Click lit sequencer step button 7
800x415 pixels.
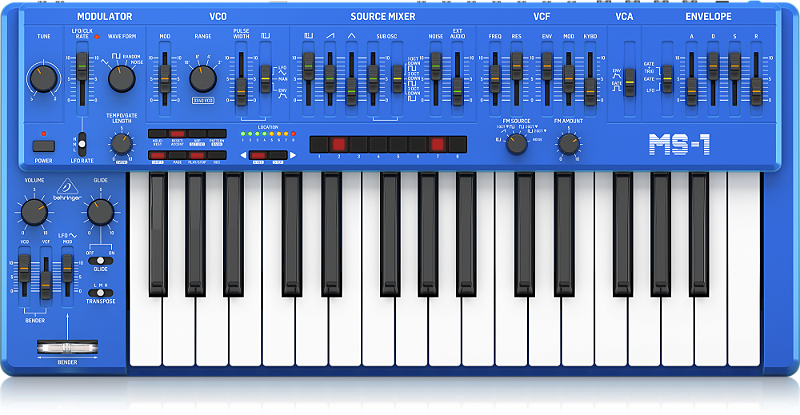coord(437,144)
